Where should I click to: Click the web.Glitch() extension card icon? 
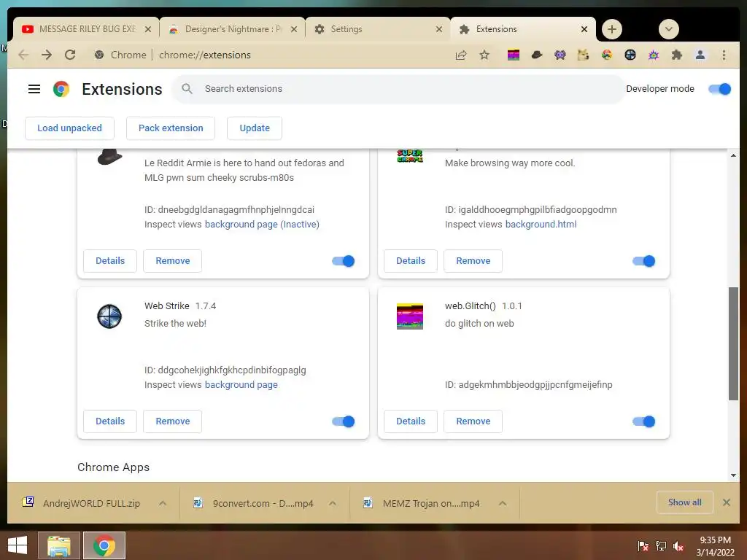410,316
